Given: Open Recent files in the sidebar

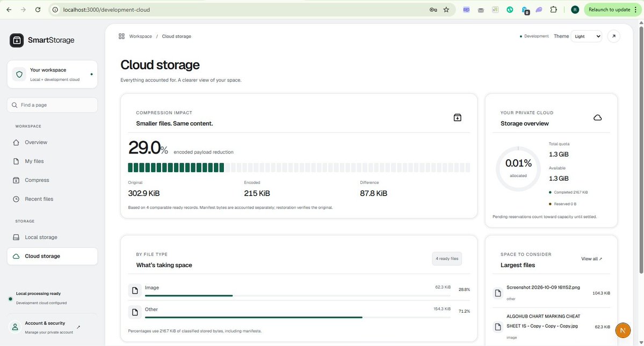Looking at the screenshot, I should coord(52,199).
